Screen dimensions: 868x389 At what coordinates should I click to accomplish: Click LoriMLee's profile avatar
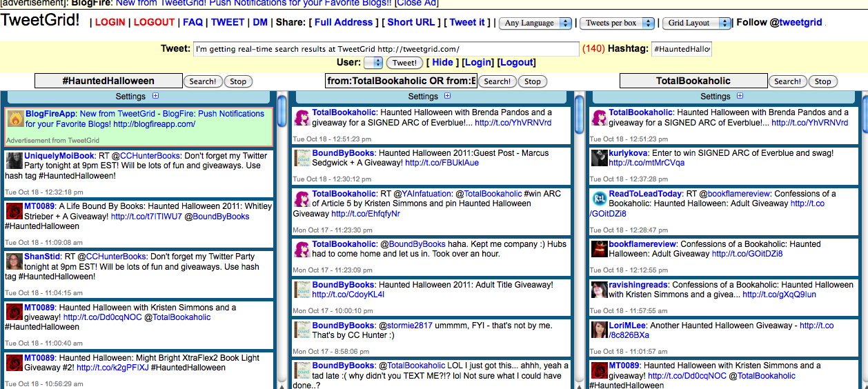[x=599, y=330]
